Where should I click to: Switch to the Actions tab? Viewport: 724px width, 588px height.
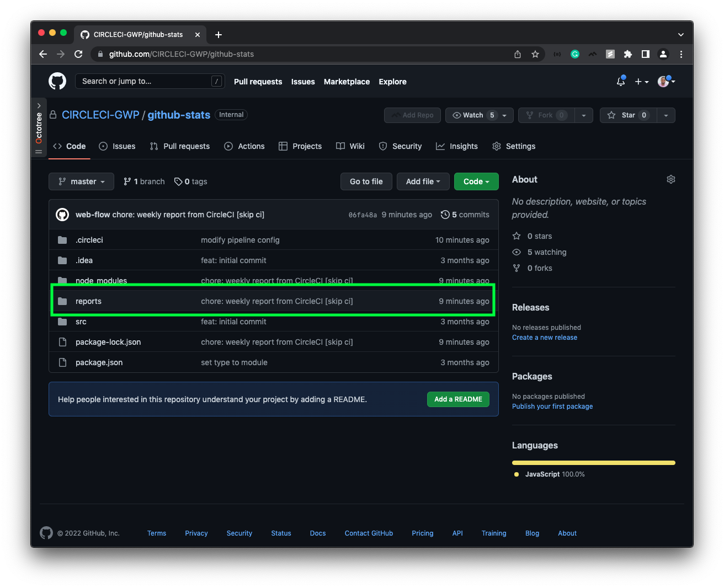click(244, 146)
